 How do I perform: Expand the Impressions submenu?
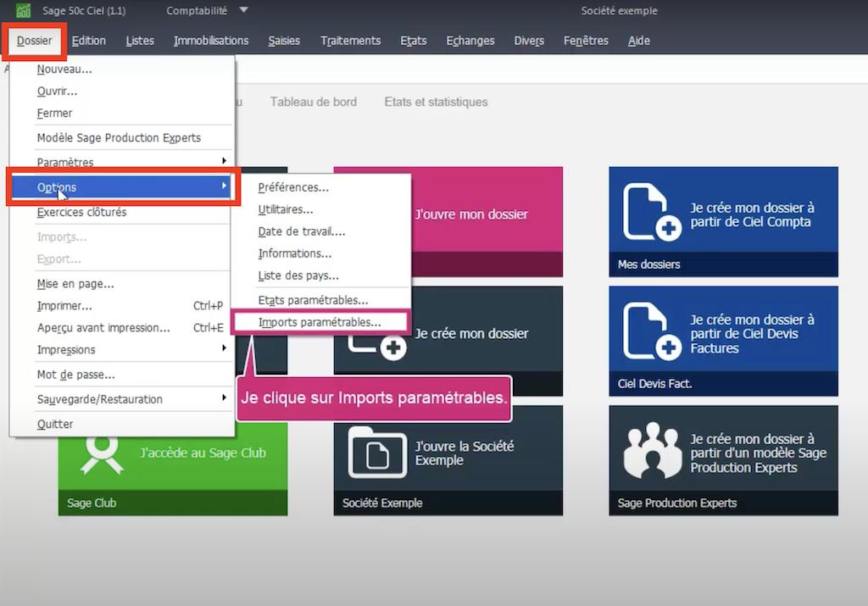[121, 350]
